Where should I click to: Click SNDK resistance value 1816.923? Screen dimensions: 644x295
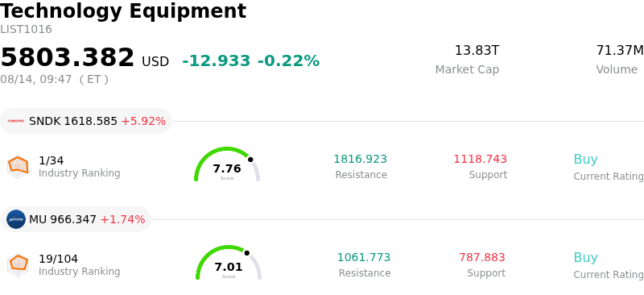point(360,159)
